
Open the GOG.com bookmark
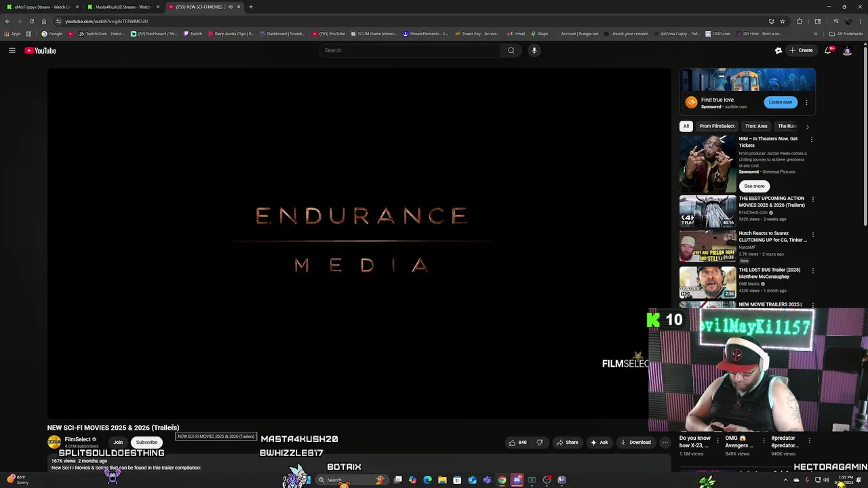(717, 34)
